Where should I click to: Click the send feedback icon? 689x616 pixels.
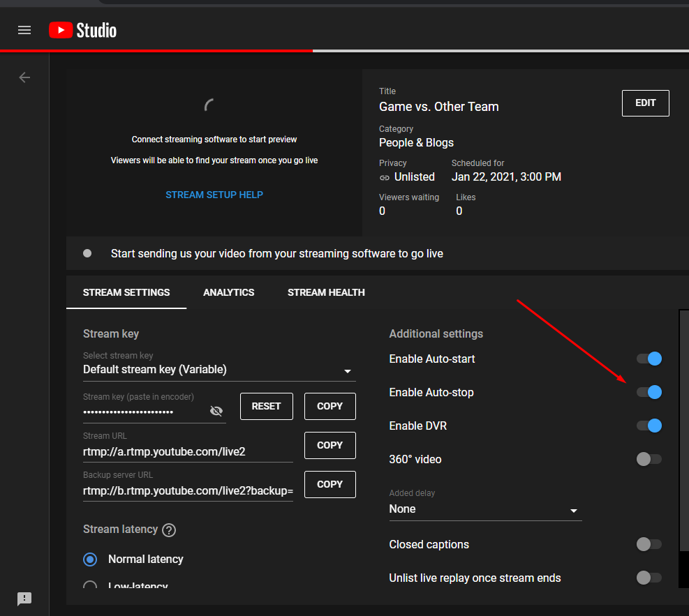[24, 599]
